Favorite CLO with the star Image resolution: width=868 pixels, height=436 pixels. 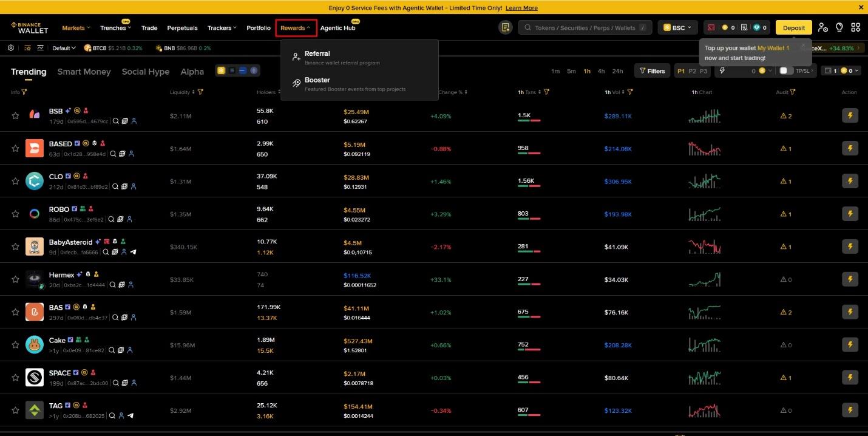pyautogui.click(x=15, y=181)
